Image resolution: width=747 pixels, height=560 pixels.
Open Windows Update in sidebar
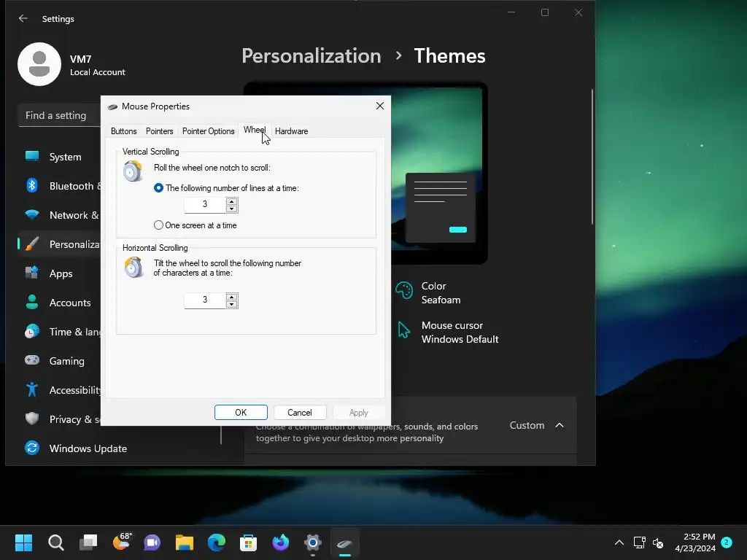point(76,448)
